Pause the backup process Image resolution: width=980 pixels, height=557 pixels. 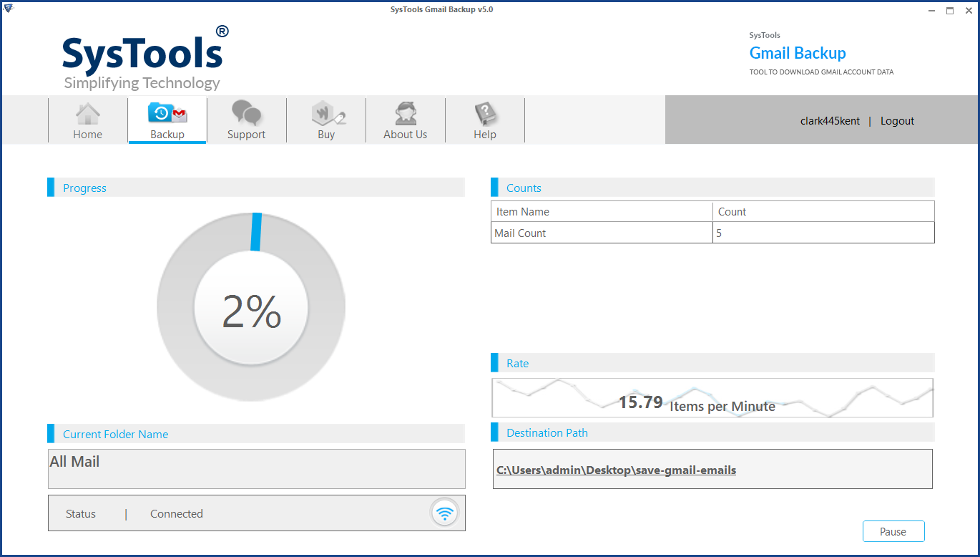(893, 531)
